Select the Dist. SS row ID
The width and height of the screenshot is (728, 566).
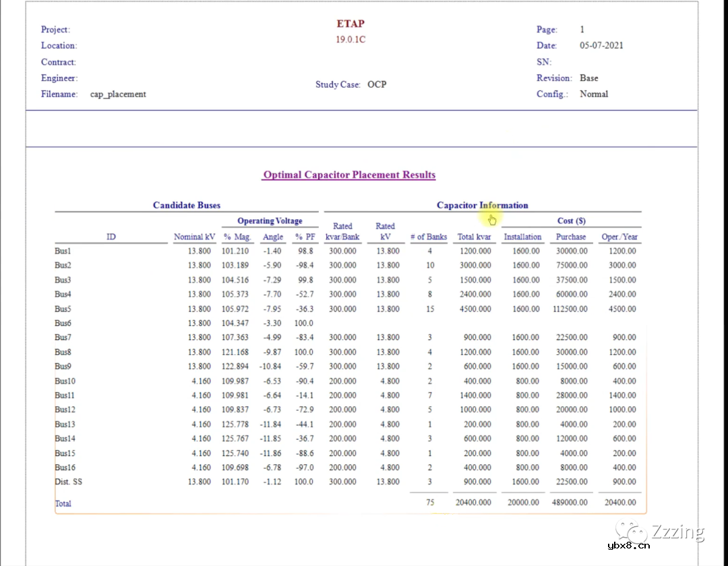pyautogui.click(x=68, y=482)
